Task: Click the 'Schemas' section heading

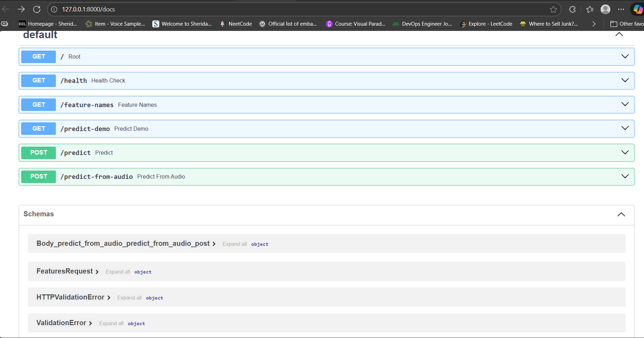Action: point(39,214)
